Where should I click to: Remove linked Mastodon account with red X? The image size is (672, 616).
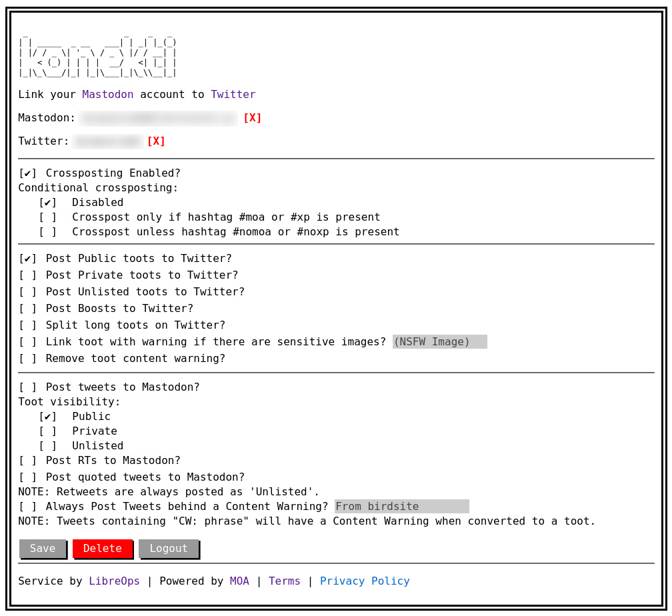pos(252,118)
